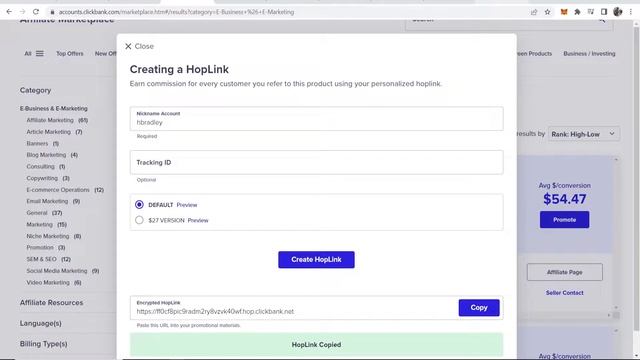640x360 pixels.
Task: Click the HopLink Copied confirmation banner
Action: pyautogui.click(x=316, y=344)
